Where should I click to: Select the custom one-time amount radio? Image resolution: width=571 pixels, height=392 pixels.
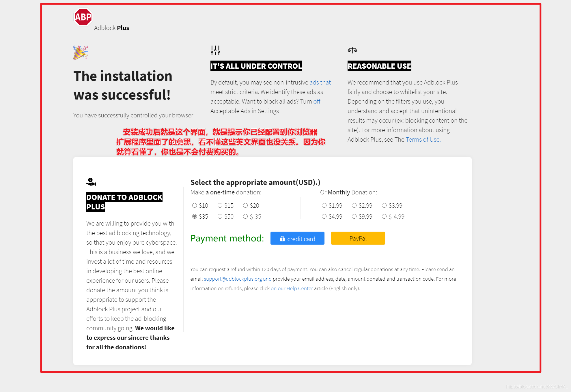click(x=245, y=216)
